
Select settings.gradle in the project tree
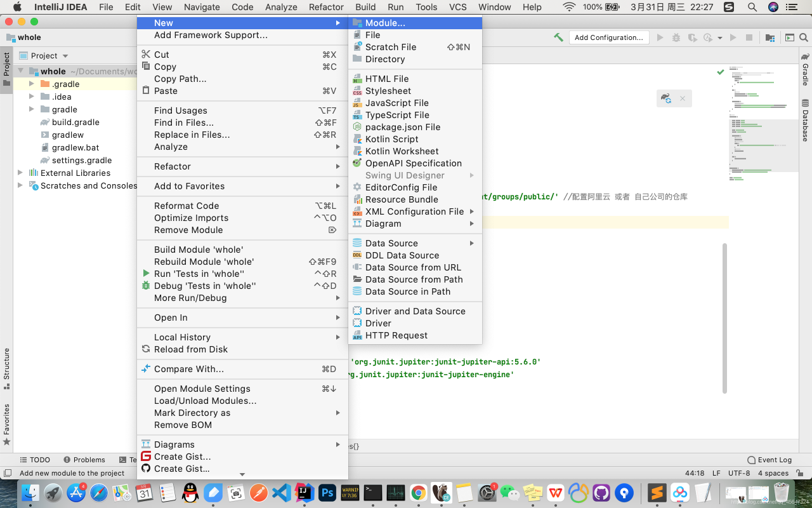click(x=82, y=160)
